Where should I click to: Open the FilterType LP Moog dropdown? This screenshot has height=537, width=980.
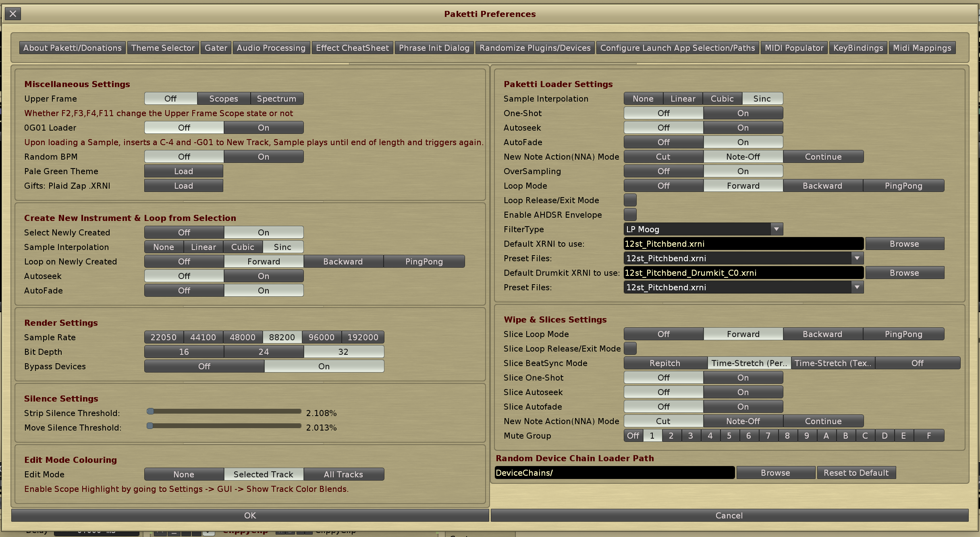pyautogui.click(x=703, y=229)
